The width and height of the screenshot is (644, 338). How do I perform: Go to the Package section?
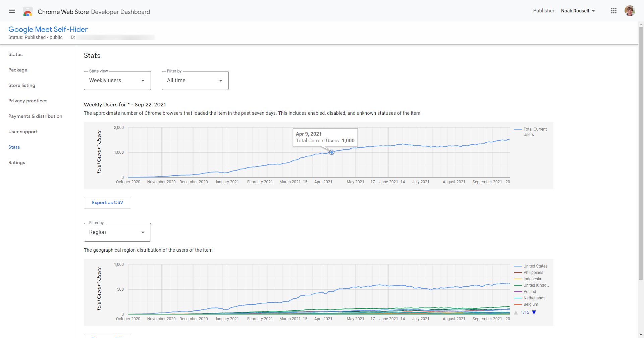[x=18, y=70]
